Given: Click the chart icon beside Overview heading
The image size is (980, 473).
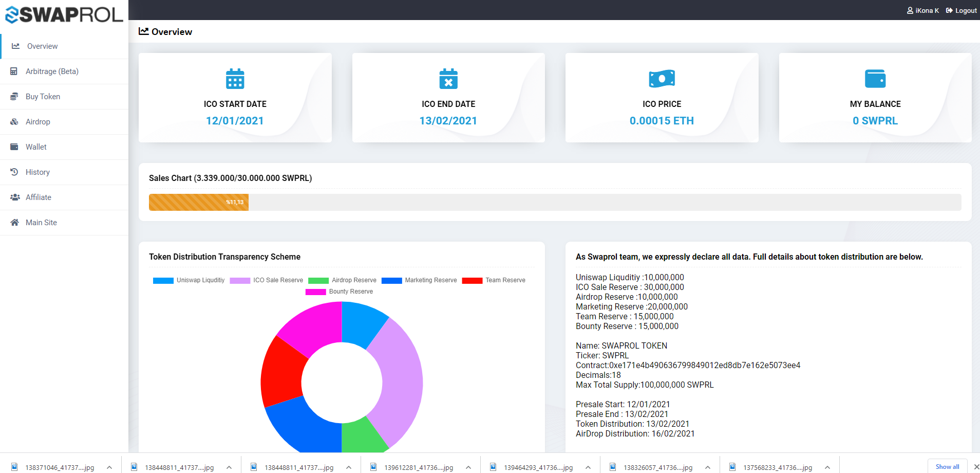Looking at the screenshot, I should click(144, 31).
